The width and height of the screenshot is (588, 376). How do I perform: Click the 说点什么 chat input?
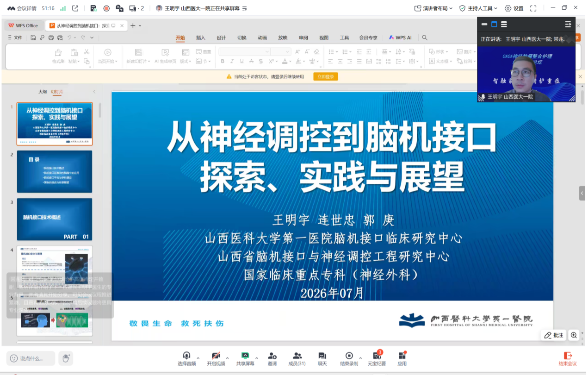click(x=31, y=358)
